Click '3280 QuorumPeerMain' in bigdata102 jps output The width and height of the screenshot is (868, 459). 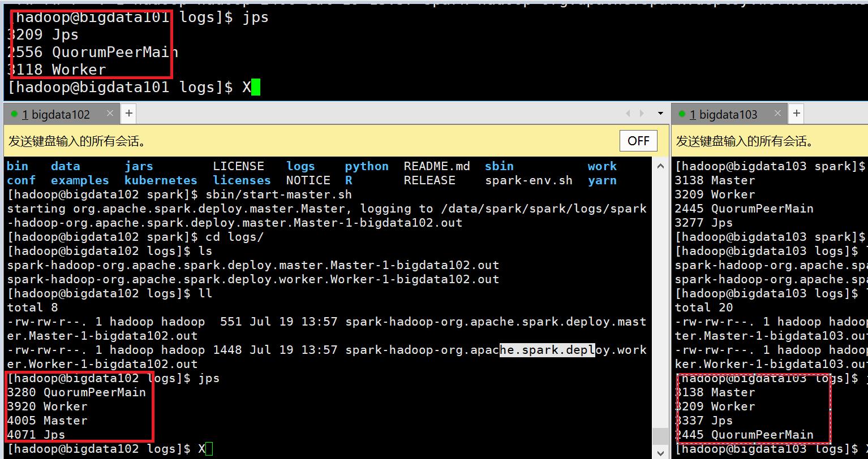click(76, 392)
